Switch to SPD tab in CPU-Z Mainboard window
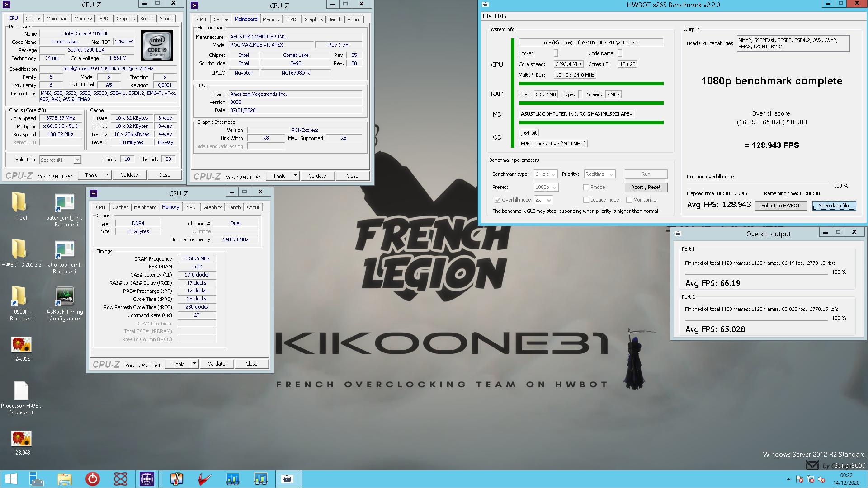This screenshot has width=868, height=488. tap(292, 19)
